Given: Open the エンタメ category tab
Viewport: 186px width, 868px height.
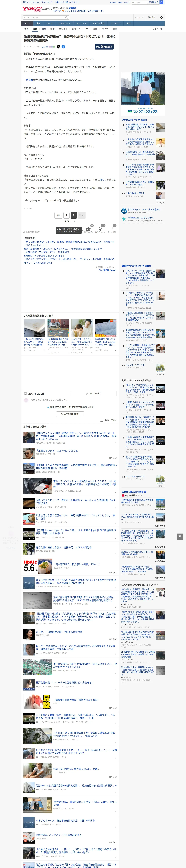Looking at the screenshot, I should click(x=63, y=29).
